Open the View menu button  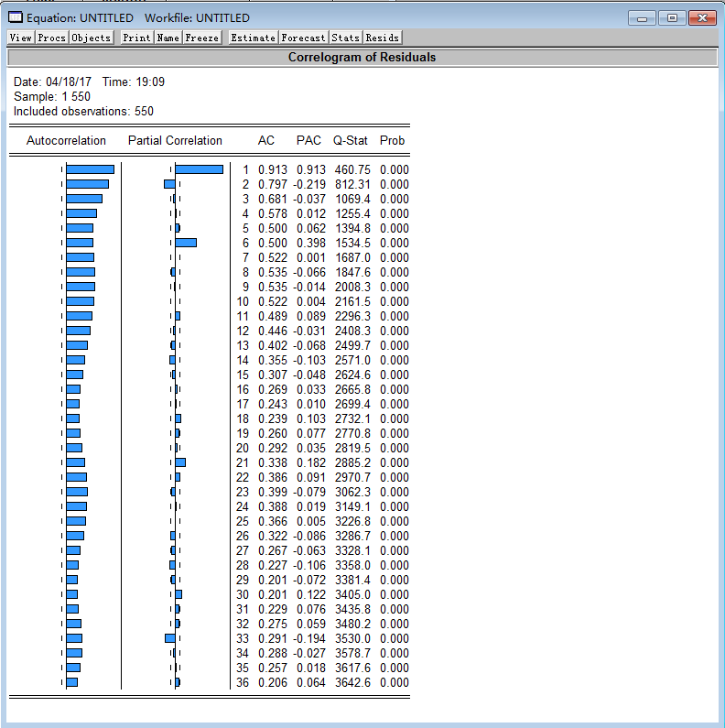(21, 38)
